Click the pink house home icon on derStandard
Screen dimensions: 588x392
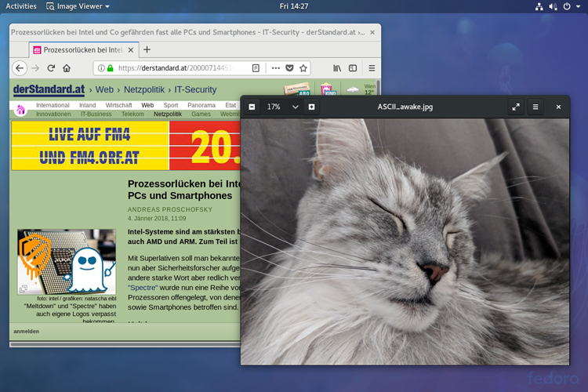pos(20,110)
